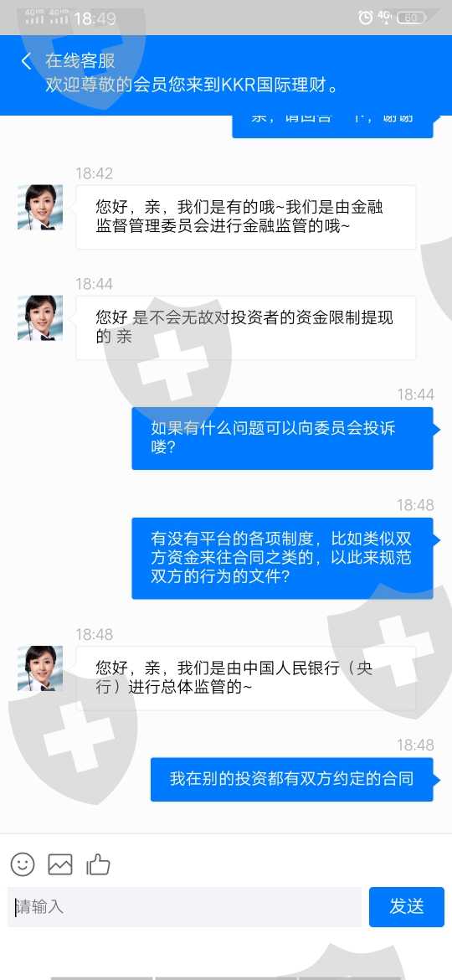The height and width of the screenshot is (980, 452).
Task: Tap the 在线客服 header title
Action: pos(80,61)
